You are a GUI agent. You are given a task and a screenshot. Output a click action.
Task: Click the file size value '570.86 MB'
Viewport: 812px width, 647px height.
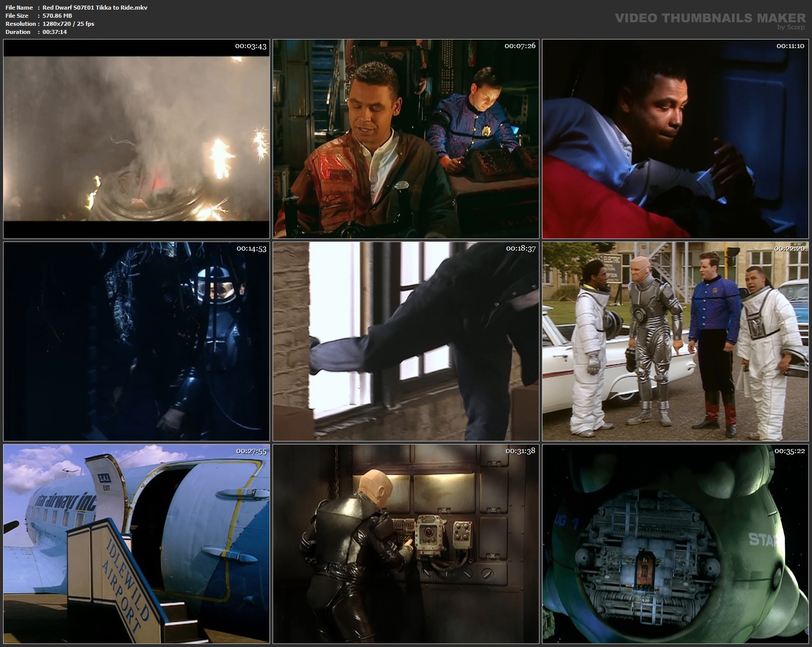point(57,16)
